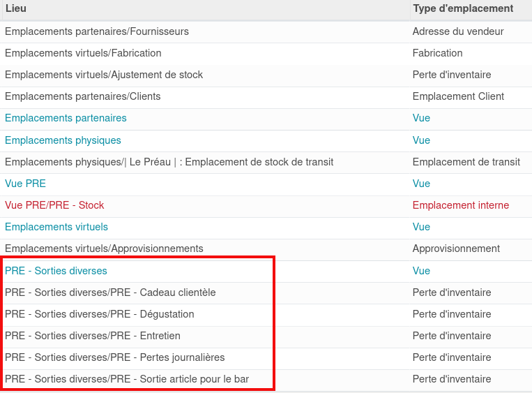The height and width of the screenshot is (393, 532).
Task: Open Emplacements virtuels/Ajustement de stock row
Action: coord(104,75)
